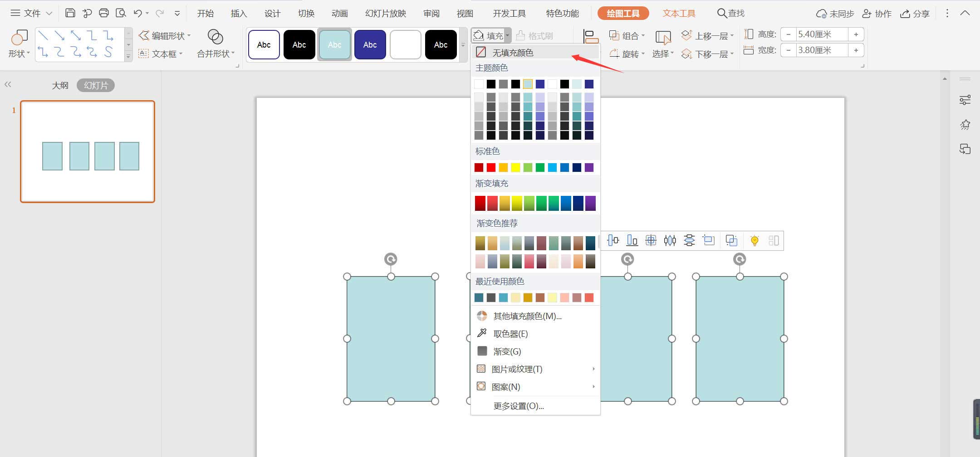Click the equal-size icon in floating toolbar
The width and height of the screenshot is (980, 457).
point(709,240)
